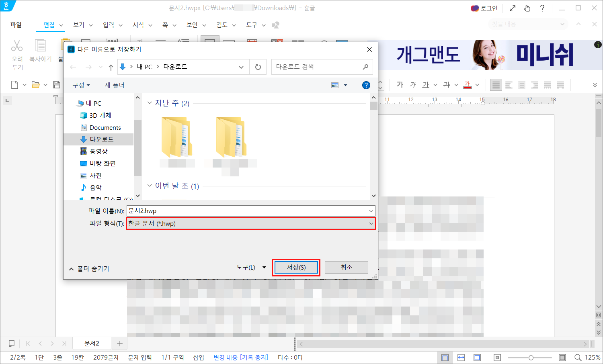Click the 변경 내용 [기록 중지] status link
The height and width of the screenshot is (364, 603).
tap(241, 358)
